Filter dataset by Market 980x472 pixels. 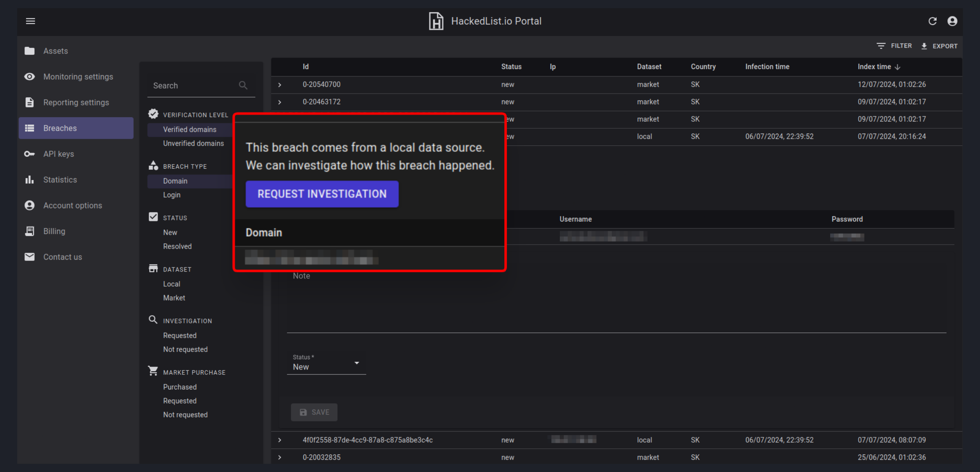coord(174,298)
